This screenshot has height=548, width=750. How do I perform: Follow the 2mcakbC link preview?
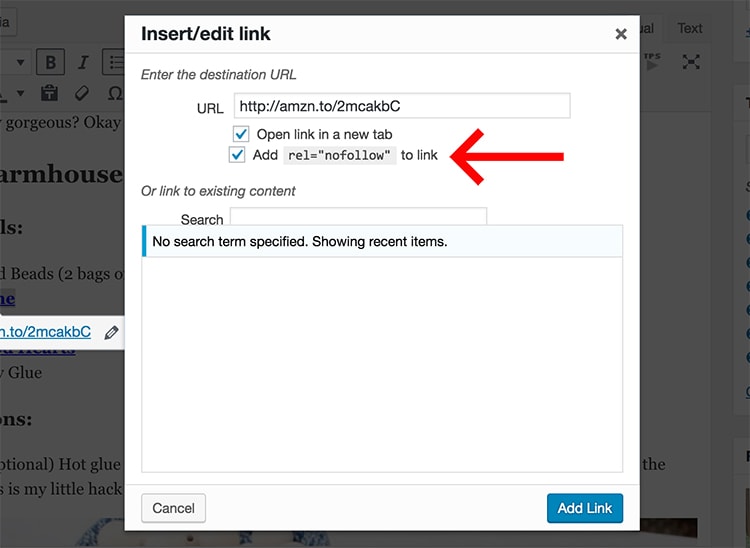[45, 332]
